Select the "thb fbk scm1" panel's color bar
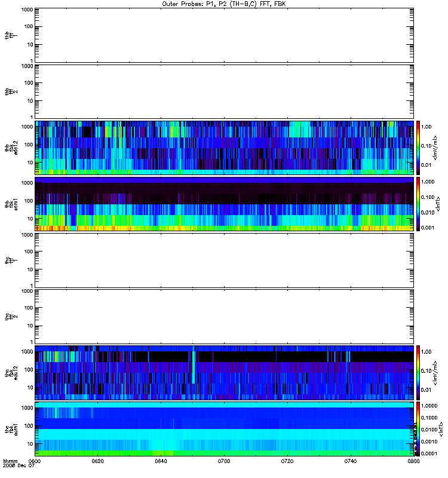The image size is (448, 478). tap(418, 204)
